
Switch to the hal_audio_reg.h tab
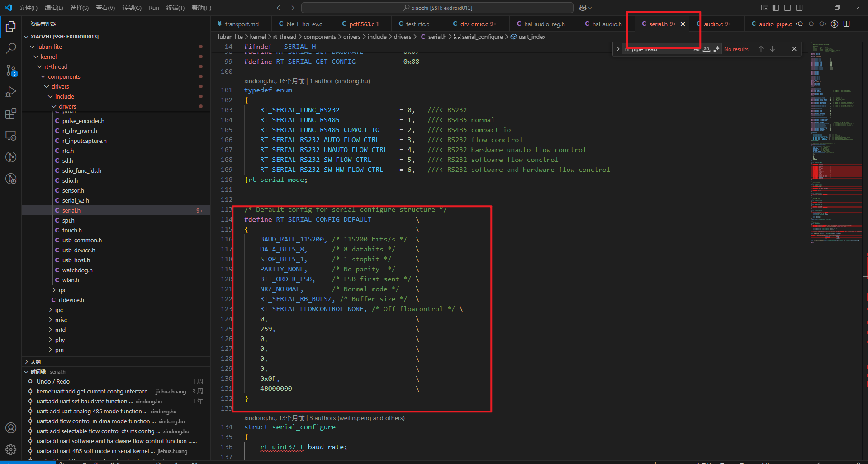pos(544,24)
